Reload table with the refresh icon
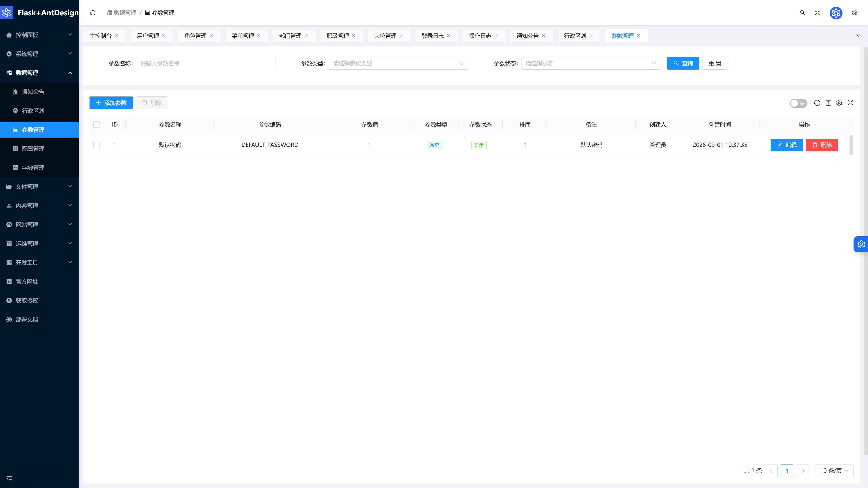The height and width of the screenshot is (488, 868). pyautogui.click(x=817, y=103)
